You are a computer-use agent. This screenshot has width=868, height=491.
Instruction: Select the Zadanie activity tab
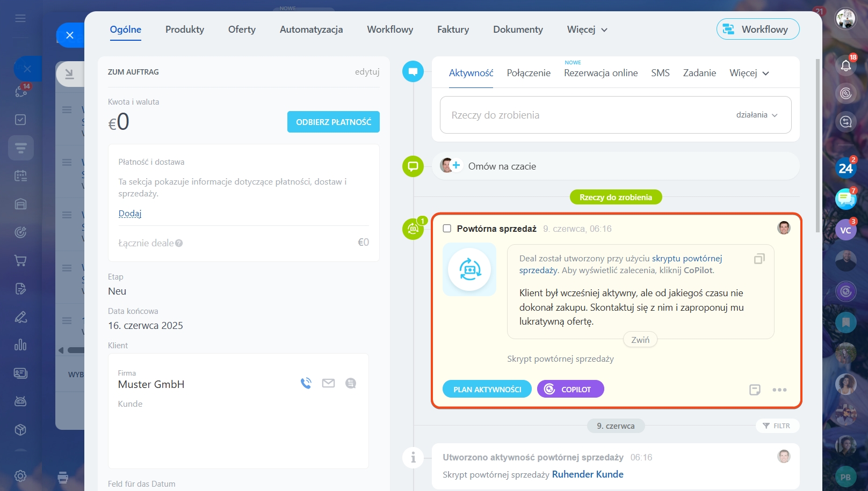[x=699, y=73]
